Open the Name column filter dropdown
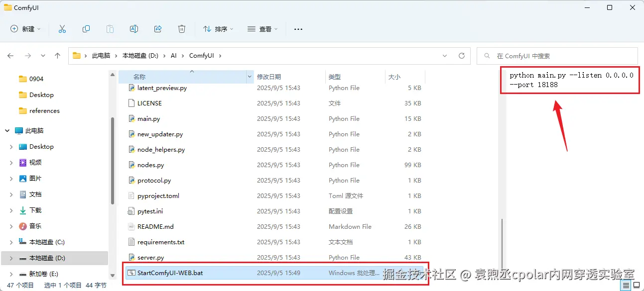Viewport: 644px width, 291px height. point(250,77)
